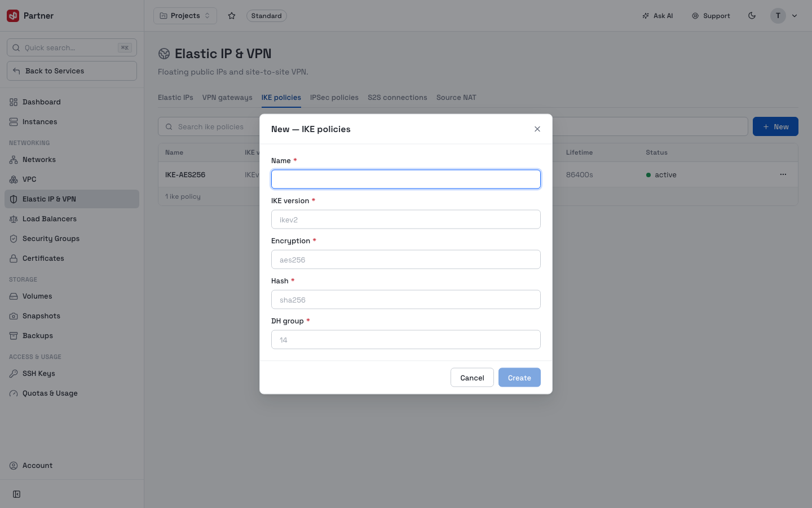Focus the Name input field
The image size is (812, 508).
tap(406, 179)
